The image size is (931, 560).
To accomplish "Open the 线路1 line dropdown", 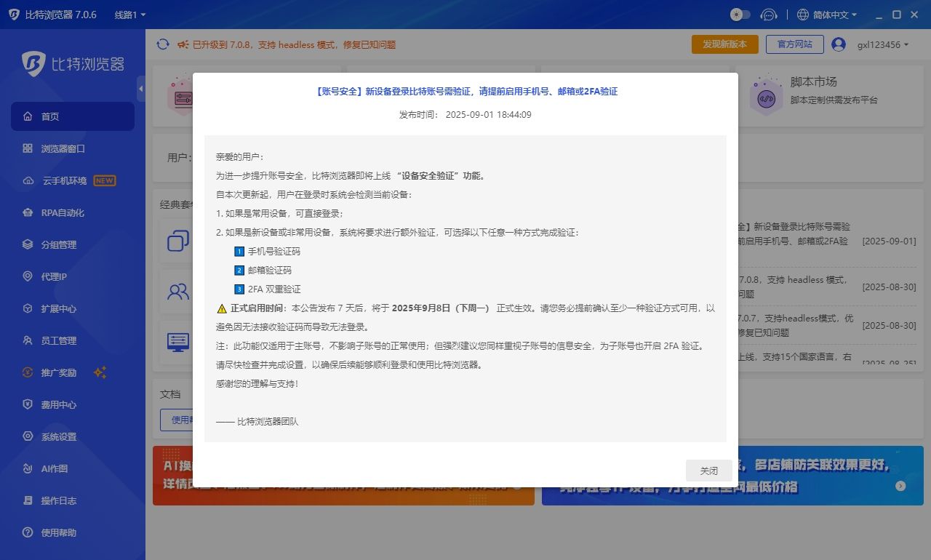I will [130, 15].
